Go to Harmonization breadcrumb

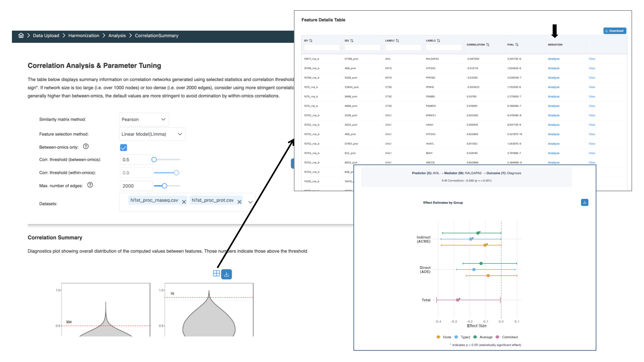coord(84,35)
